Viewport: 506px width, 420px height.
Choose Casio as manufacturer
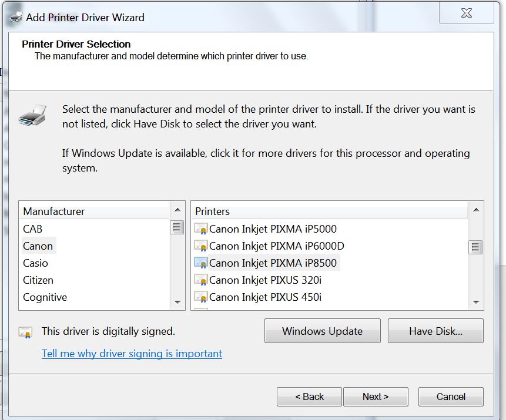[35, 263]
